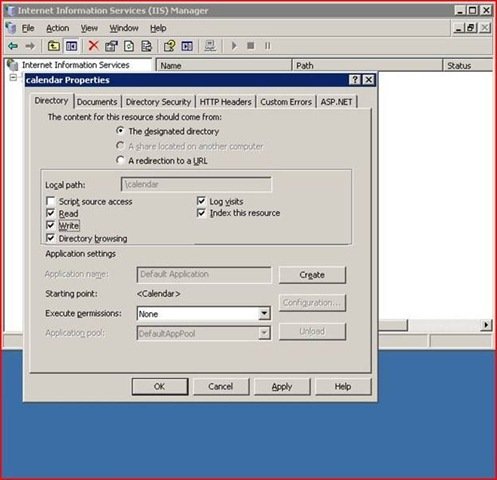Switch to the Documents tab
This screenshot has width=497, height=480.
(x=97, y=102)
